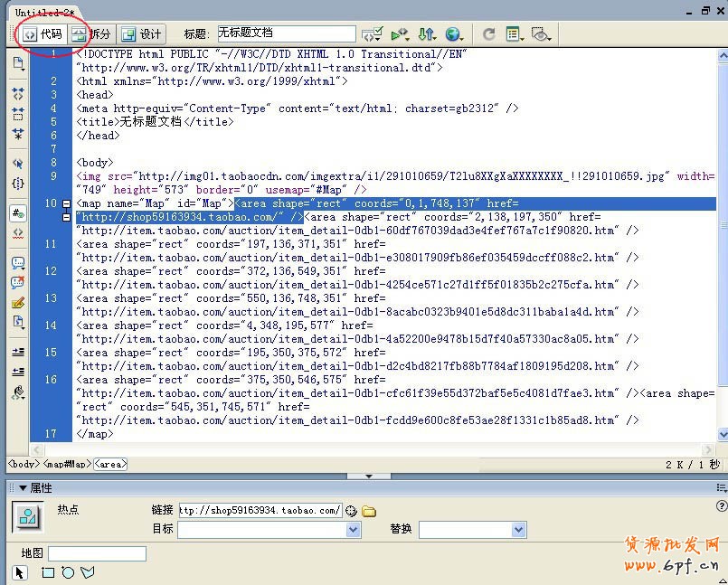Image resolution: width=728 pixels, height=585 pixels.
Task: Open the File management arrows icon
Action: tap(427, 34)
